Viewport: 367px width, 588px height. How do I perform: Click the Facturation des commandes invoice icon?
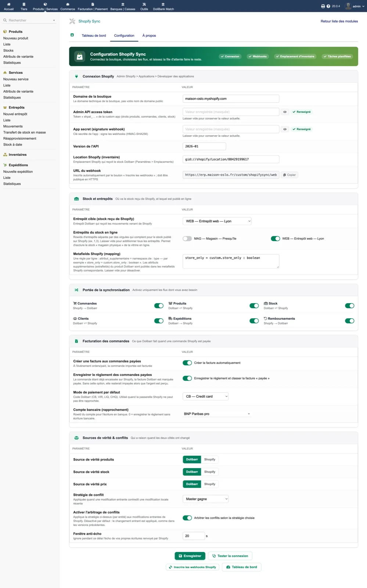coord(76,341)
